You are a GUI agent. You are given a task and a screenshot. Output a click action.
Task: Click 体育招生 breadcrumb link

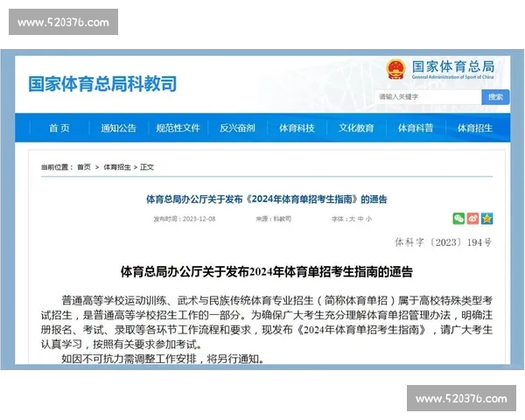(x=117, y=167)
